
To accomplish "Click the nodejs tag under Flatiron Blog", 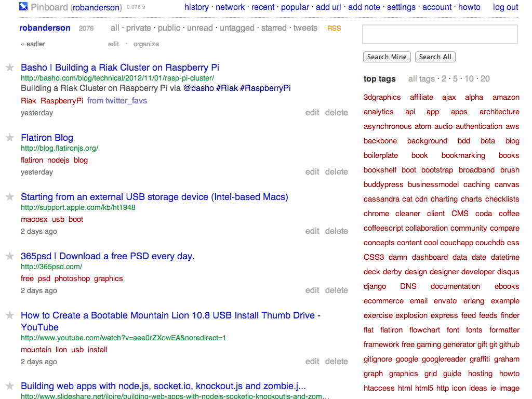I will [x=58, y=160].
